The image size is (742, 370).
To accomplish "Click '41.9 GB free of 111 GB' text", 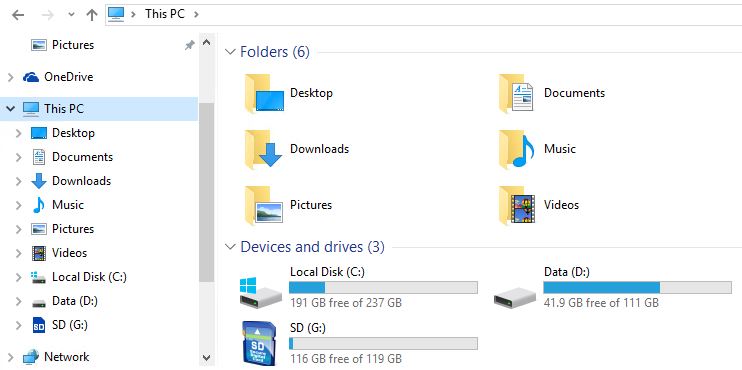I will tap(601, 302).
